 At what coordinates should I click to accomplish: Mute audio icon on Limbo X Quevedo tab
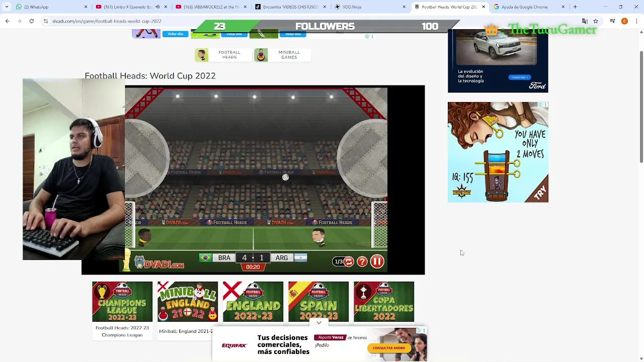[157, 7]
